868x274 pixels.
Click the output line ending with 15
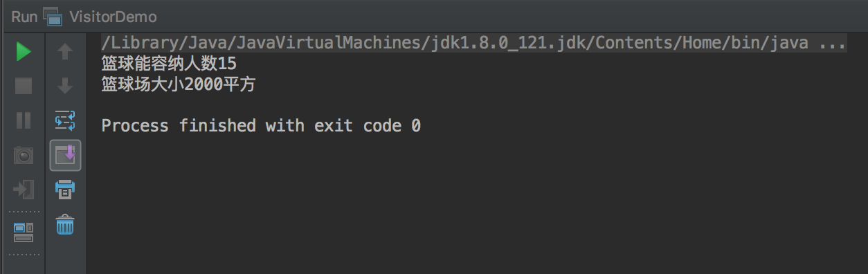coord(169,64)
